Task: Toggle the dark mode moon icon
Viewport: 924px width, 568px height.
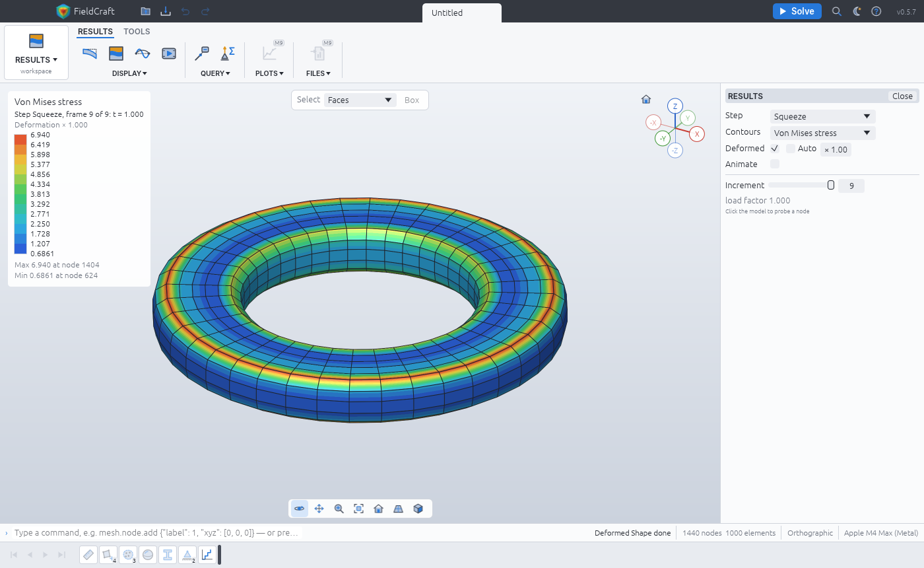Action: (857, 11)
